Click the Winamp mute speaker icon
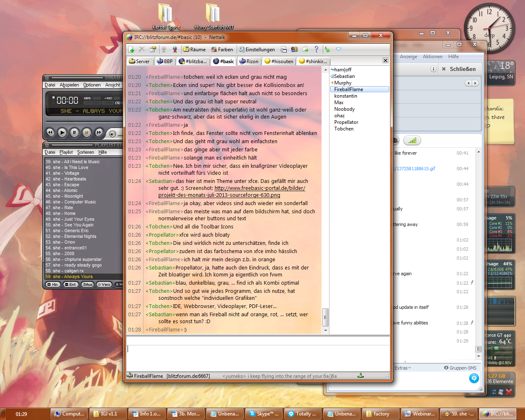 [112, 134]
